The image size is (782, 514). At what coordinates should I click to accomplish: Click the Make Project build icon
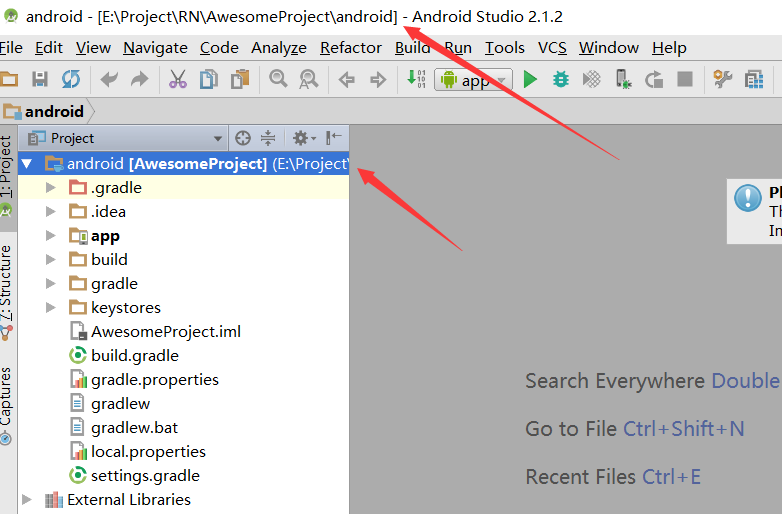click(416, 79)
